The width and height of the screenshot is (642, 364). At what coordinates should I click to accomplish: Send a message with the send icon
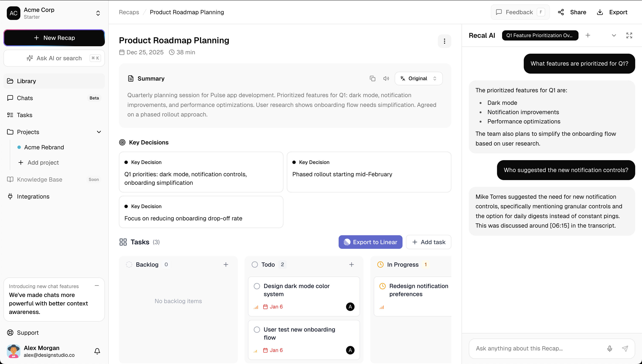(x=625, y=348)
